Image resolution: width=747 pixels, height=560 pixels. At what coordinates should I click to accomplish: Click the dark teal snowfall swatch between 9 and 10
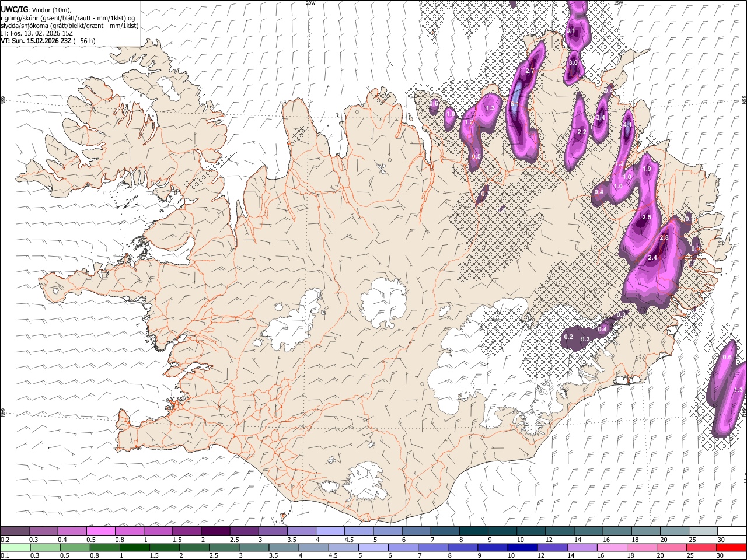[x=502, y=531]
